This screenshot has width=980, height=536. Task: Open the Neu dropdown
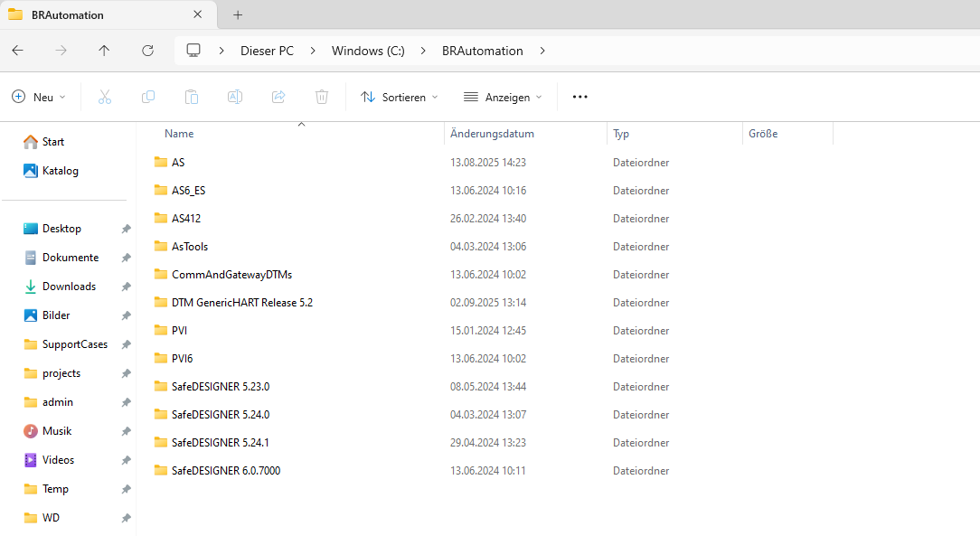coord(39,97)
